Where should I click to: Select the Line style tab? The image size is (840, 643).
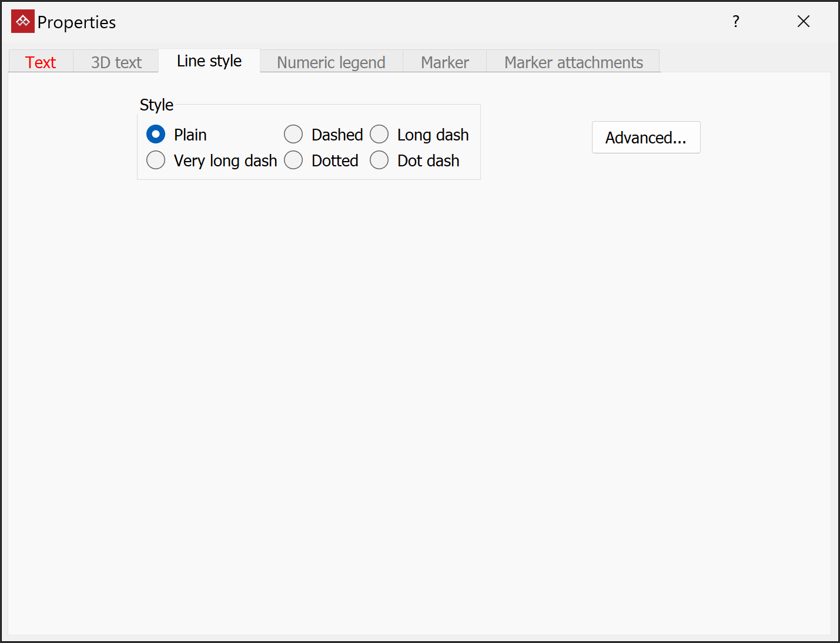pyautogui.click(x=209, y=61)
